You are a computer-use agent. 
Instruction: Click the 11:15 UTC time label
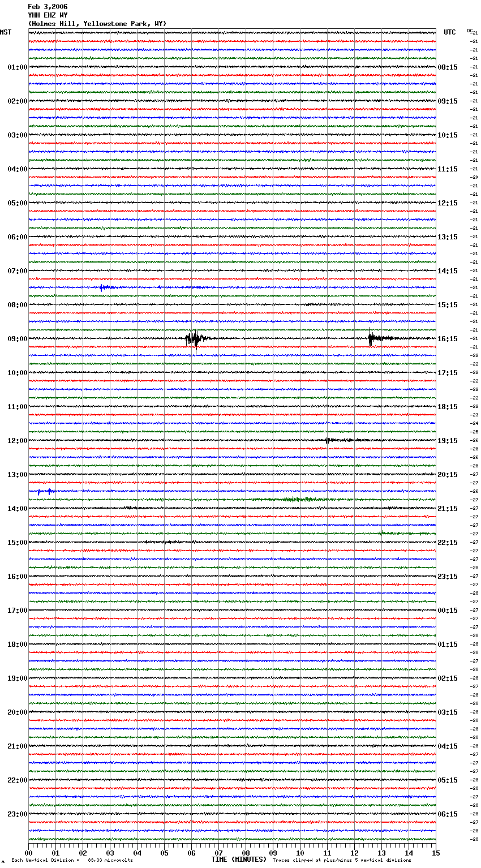pos(448,169)
